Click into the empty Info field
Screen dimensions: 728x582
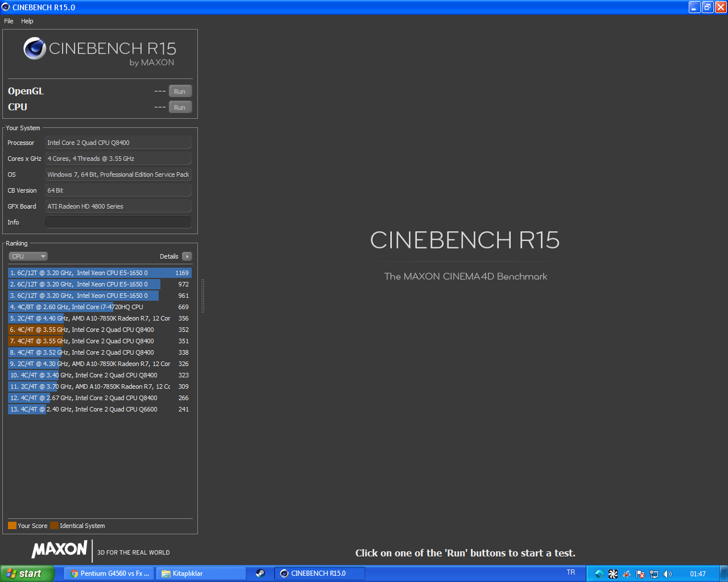tap(118, 222)
